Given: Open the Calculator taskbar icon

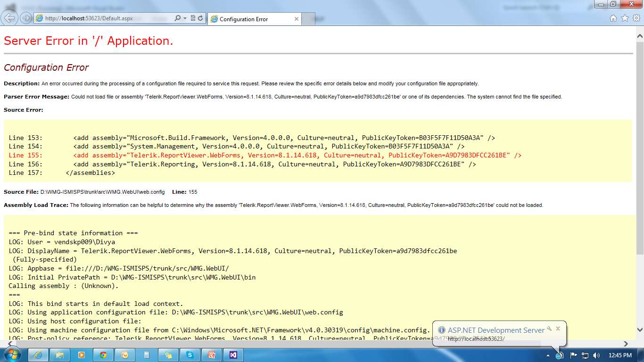Looking at the screenshot, I should [x=147, y=355].
